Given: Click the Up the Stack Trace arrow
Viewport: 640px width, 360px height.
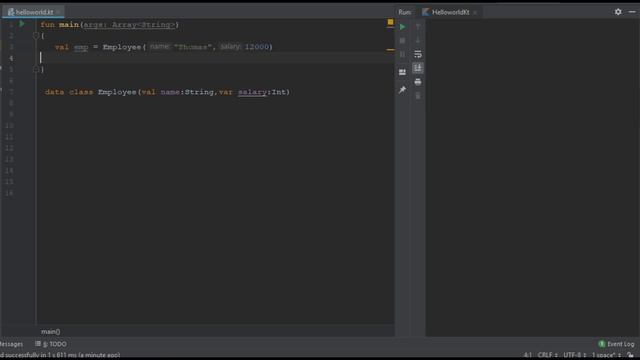Looking at the screenshot, I should [x=418, y=27].
